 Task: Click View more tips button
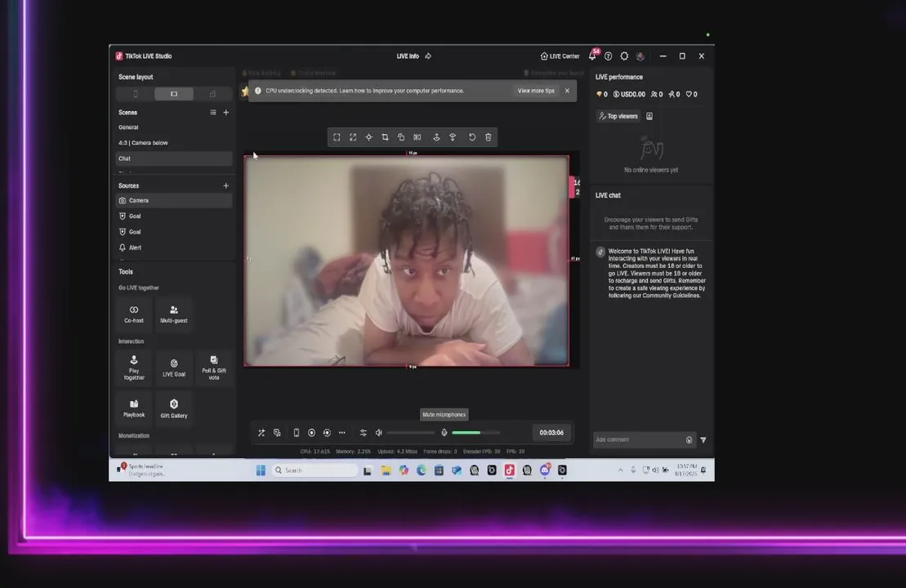point(536,91)
